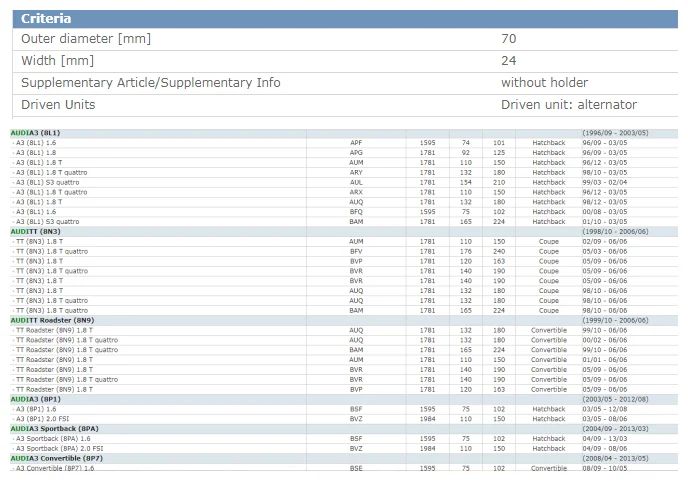
Task: Click date 01/10 - 03/05 in the A3 (8L1) rows
Action: (x=605, y=222)
